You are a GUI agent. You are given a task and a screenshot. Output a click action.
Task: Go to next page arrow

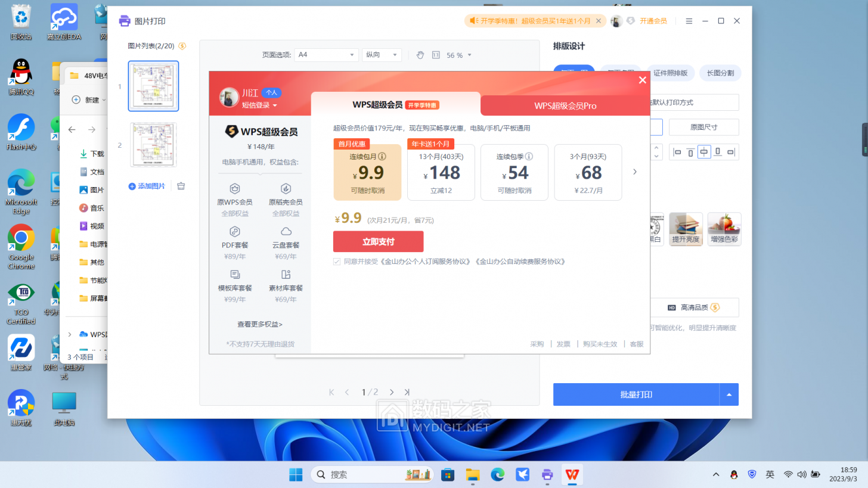click(392, 392)
